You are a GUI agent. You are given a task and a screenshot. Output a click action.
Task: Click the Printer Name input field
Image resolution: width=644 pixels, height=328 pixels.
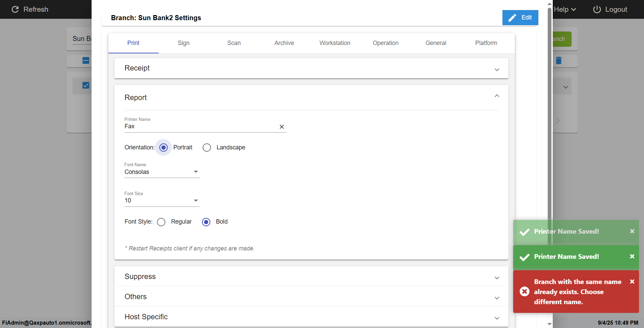200,127
